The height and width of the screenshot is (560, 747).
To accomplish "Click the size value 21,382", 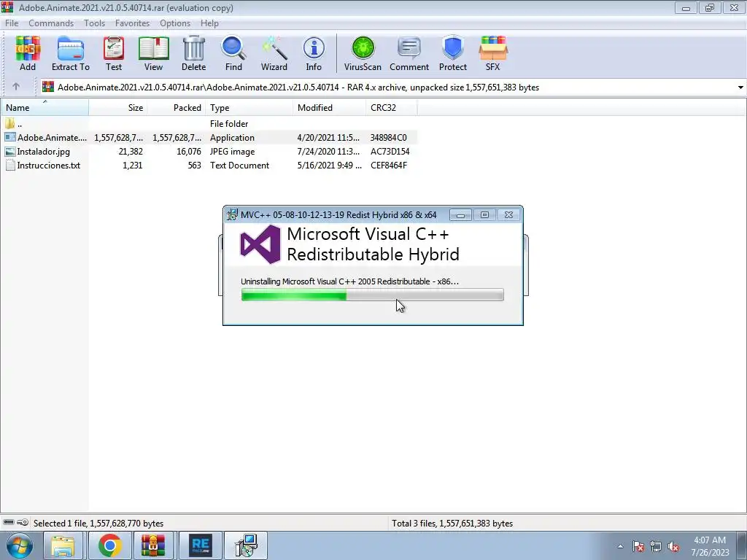I will coord(131,152).
